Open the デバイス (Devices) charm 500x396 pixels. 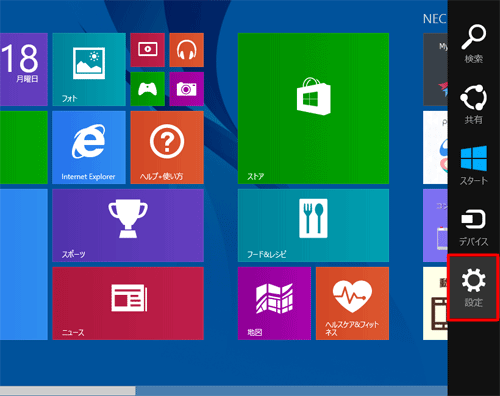click(474, 227)
